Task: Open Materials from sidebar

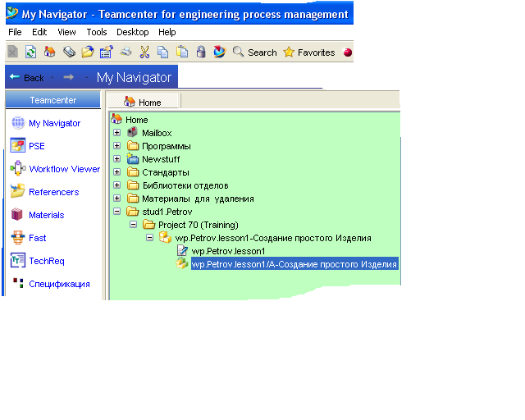Action: click(x=47, y=215)
